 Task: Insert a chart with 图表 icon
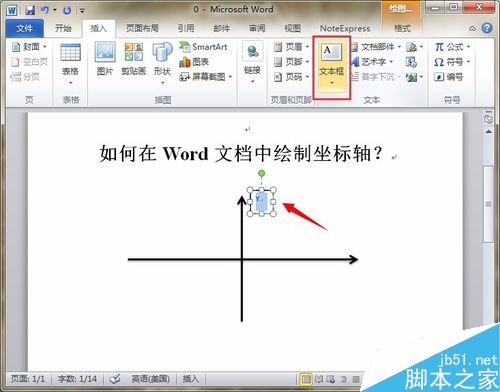point(194,62)
